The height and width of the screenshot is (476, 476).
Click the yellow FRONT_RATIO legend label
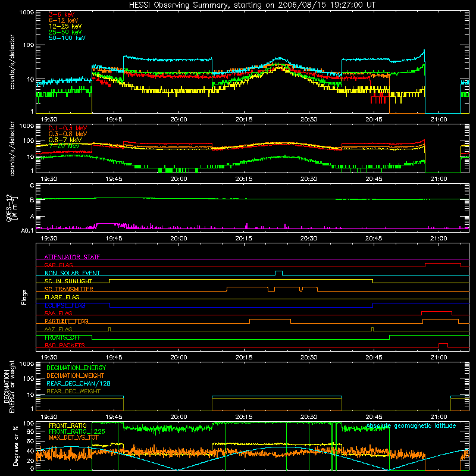[68, 425]
